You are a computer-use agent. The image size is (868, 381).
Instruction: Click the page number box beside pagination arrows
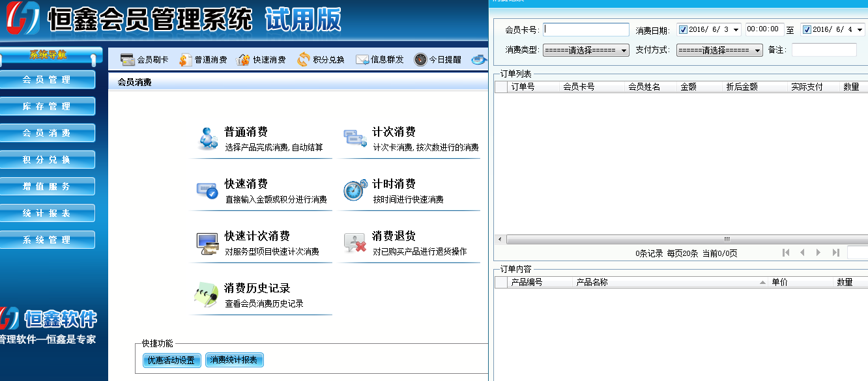click(858, 253)
